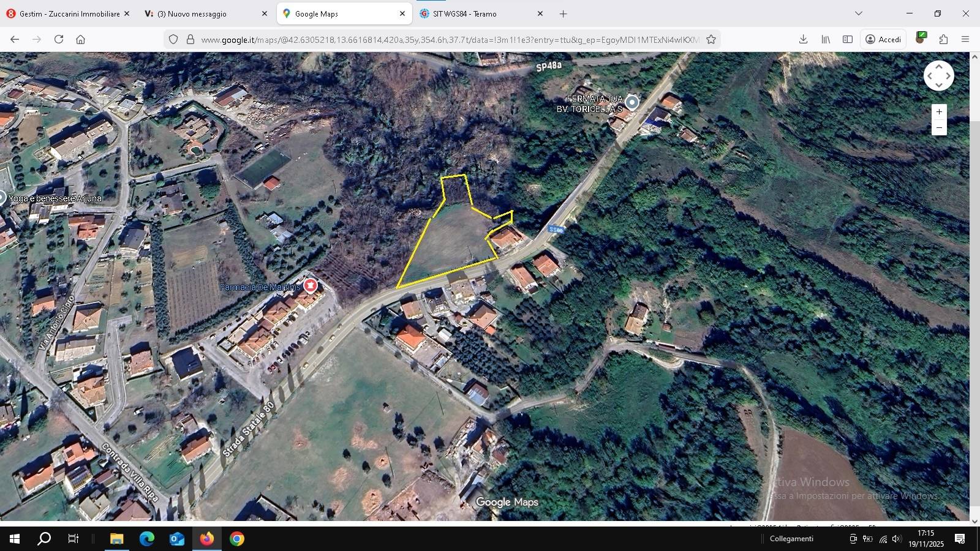Click the extension icon with green checkmark

[x=920, y=38]
